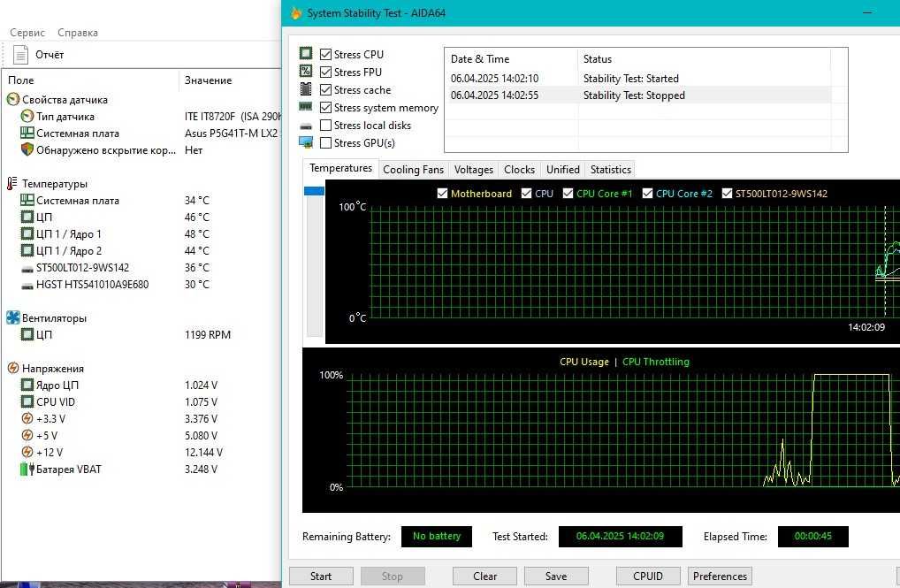
Task: Click the Asus P5G41T-M LX2 value
Action: (232, 134)
